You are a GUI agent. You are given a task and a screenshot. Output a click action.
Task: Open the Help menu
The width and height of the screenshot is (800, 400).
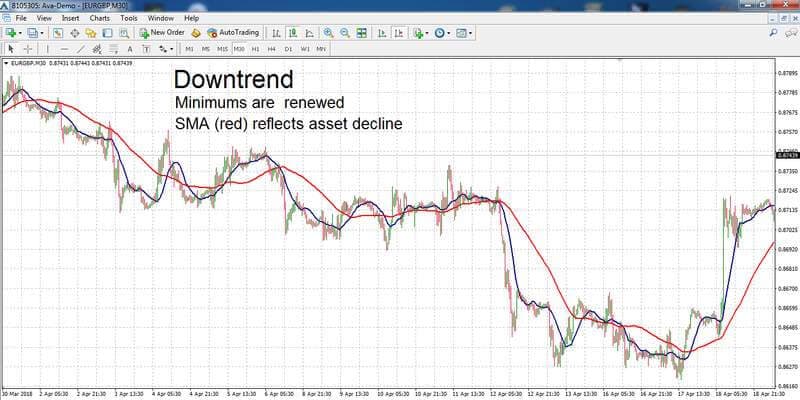tap(191, 18)
